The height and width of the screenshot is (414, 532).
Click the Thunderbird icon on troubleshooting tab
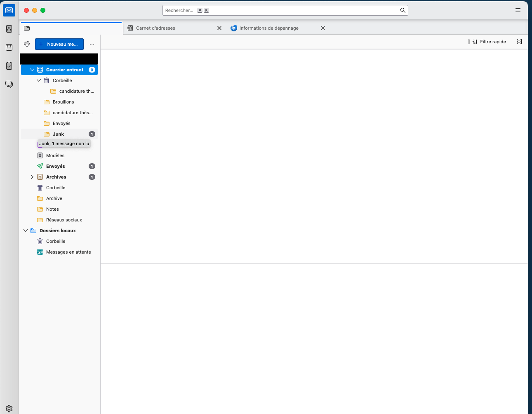(234, 28)
